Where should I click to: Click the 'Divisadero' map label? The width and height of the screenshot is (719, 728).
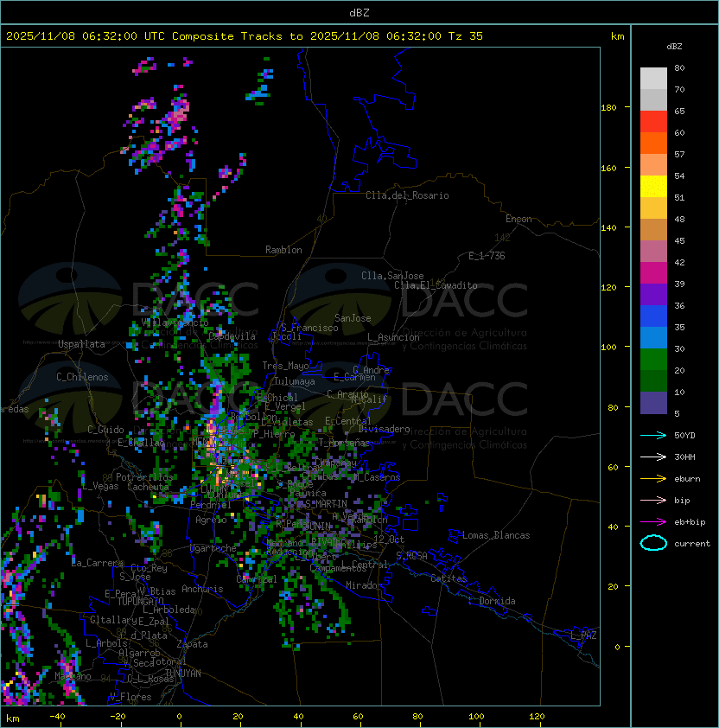385,429
